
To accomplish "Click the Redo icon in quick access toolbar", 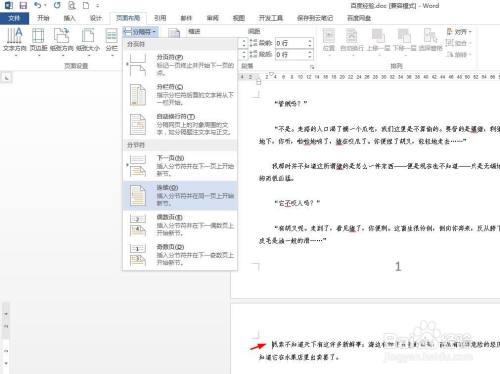I will pyautogui.click(x=57, y=5).
